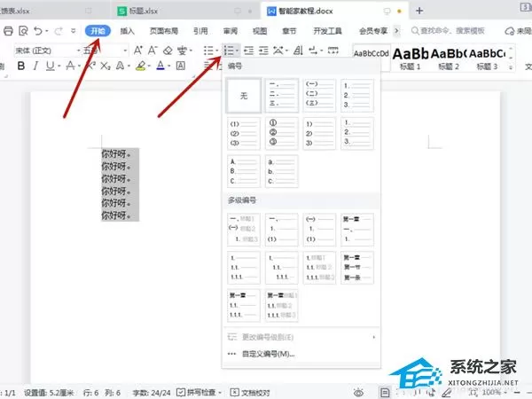Toggle eye protection mode icon in status bar
Screen dimensions: 532x399
(x=358, y=393)
